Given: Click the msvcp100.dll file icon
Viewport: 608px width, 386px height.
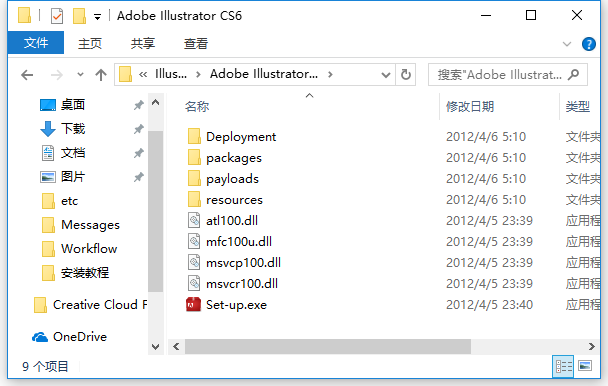Looking at the screenshot, I should [194, 262].
